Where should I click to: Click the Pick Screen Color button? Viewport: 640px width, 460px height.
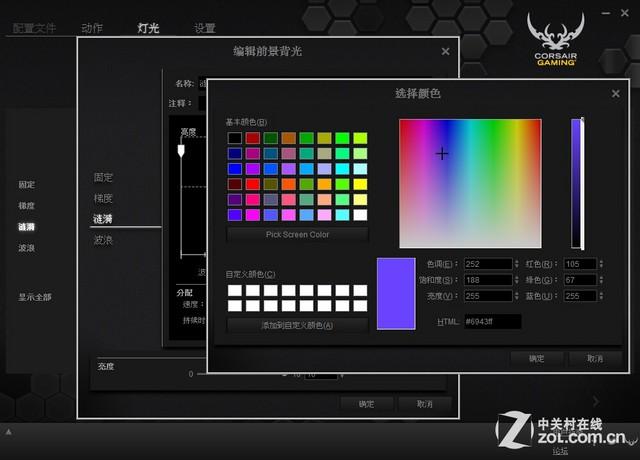(298, 235)
